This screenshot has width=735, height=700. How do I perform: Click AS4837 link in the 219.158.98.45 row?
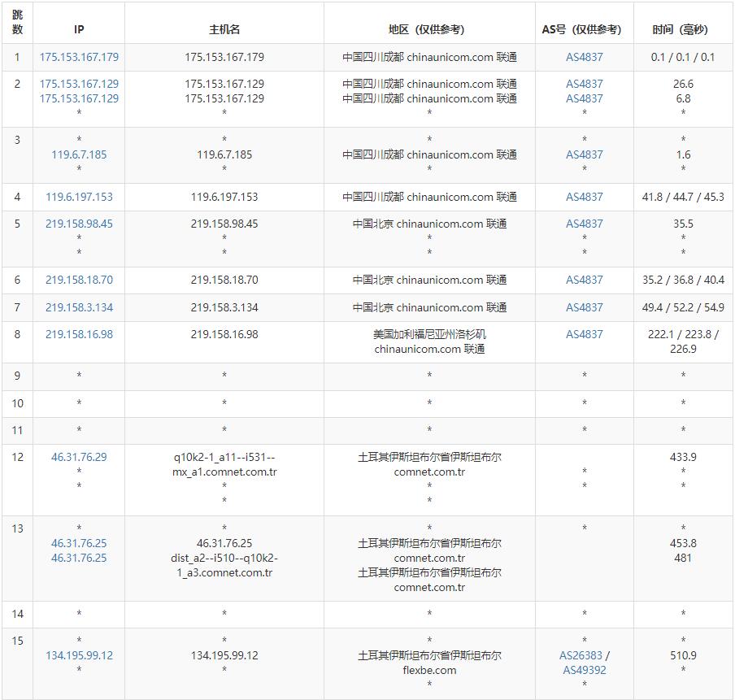(584, 224)
